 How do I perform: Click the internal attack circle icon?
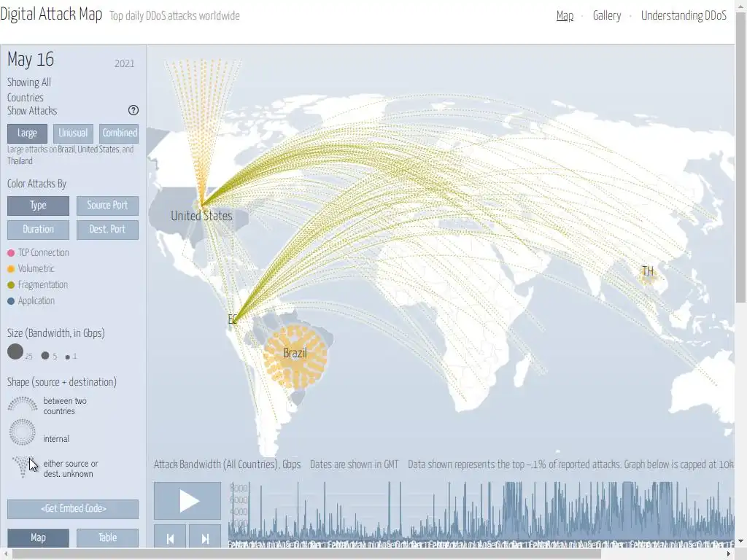[23, 432]
